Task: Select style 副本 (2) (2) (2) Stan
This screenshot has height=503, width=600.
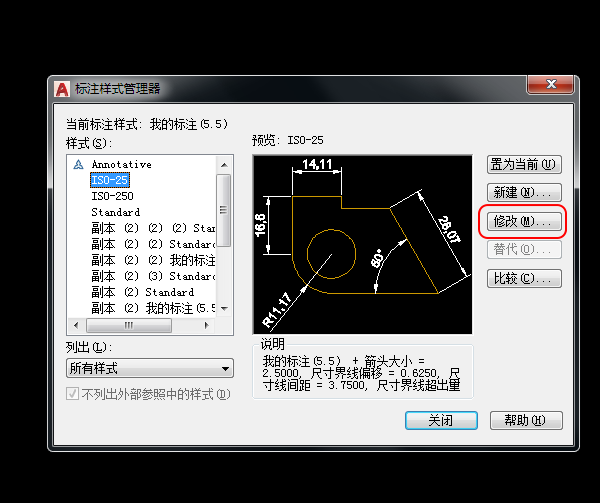Action: click(153, 228)
